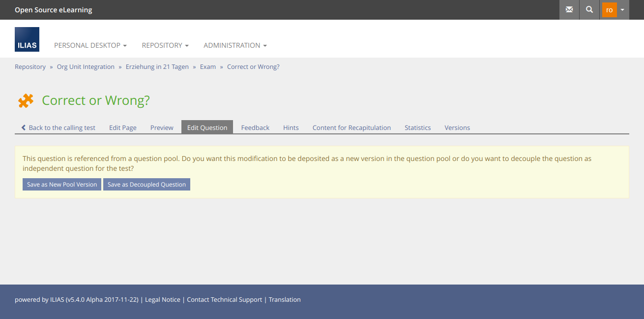The width and height of the screenshot is (644, 319).
Task: Open the Personal Desktop menu
Action: (90, 45)
